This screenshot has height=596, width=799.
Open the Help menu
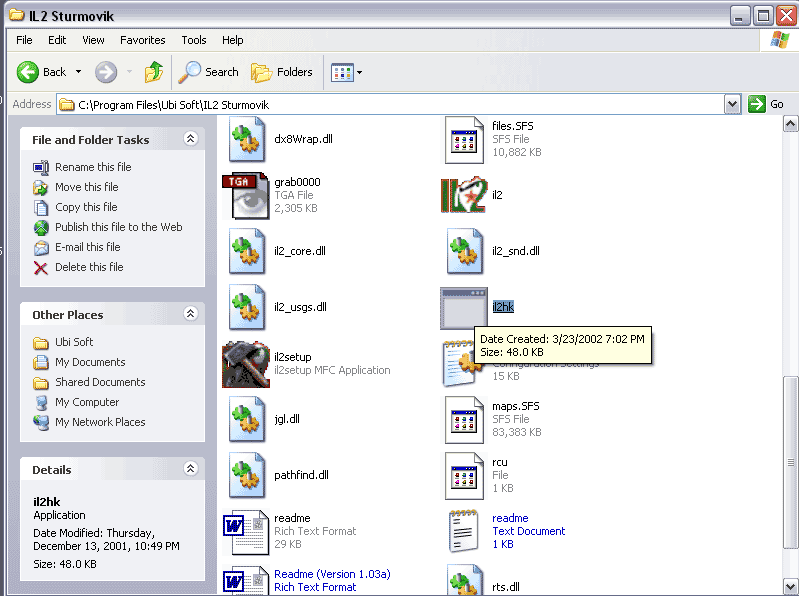[x=232, y=40]
